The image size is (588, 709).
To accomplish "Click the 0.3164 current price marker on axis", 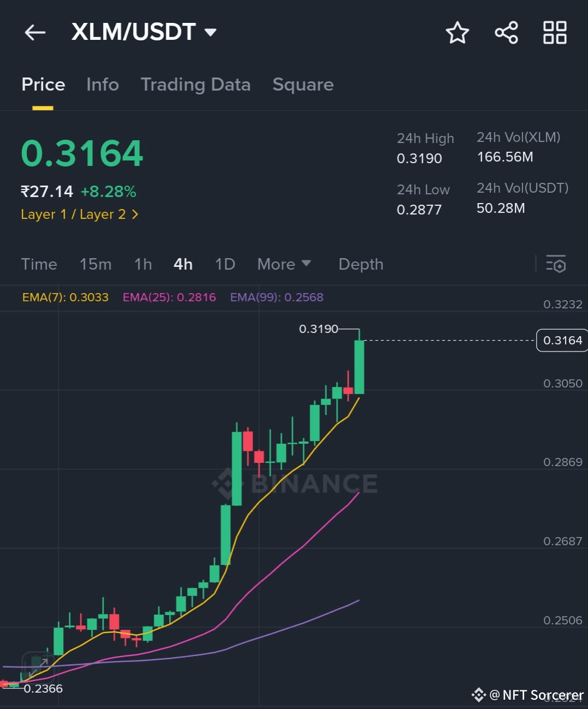I will (562, 341).
